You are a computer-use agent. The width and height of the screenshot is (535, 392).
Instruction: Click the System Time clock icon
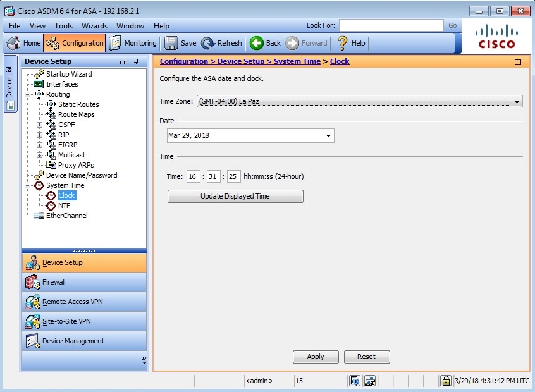coord(39,185)
